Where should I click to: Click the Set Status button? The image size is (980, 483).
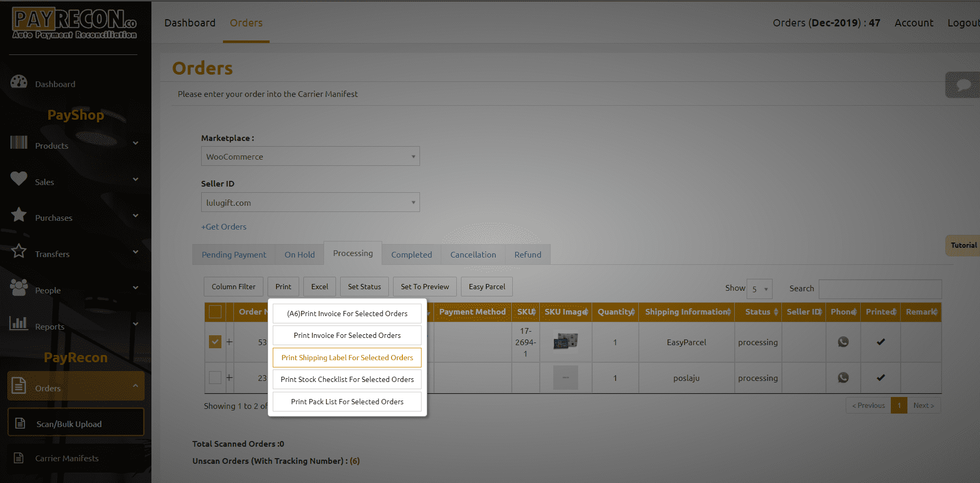(365, 287)
